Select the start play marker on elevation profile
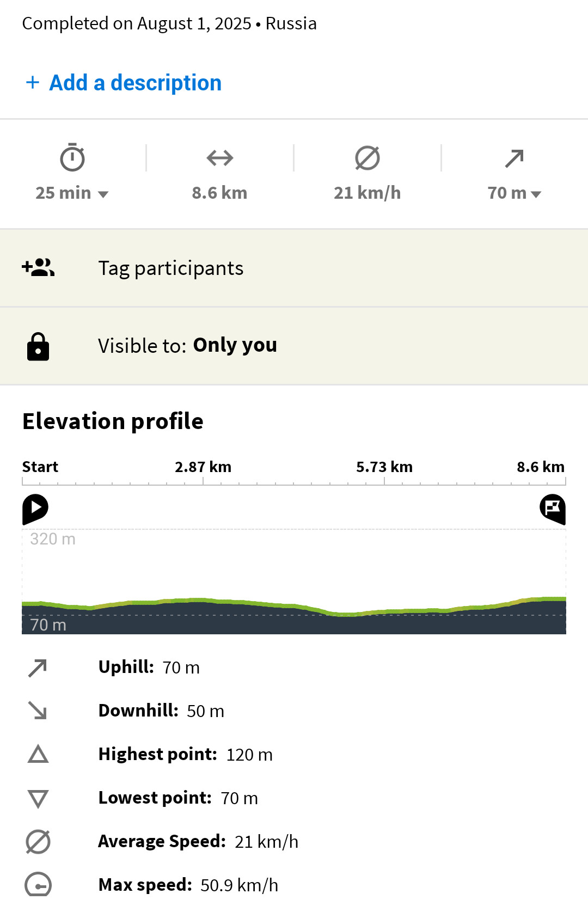 click(x=35, y=509)
